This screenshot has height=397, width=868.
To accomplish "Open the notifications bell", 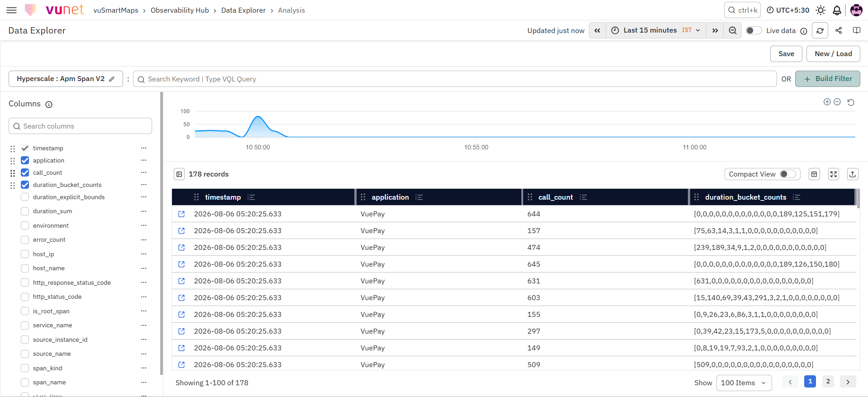I will pos(837,10).
